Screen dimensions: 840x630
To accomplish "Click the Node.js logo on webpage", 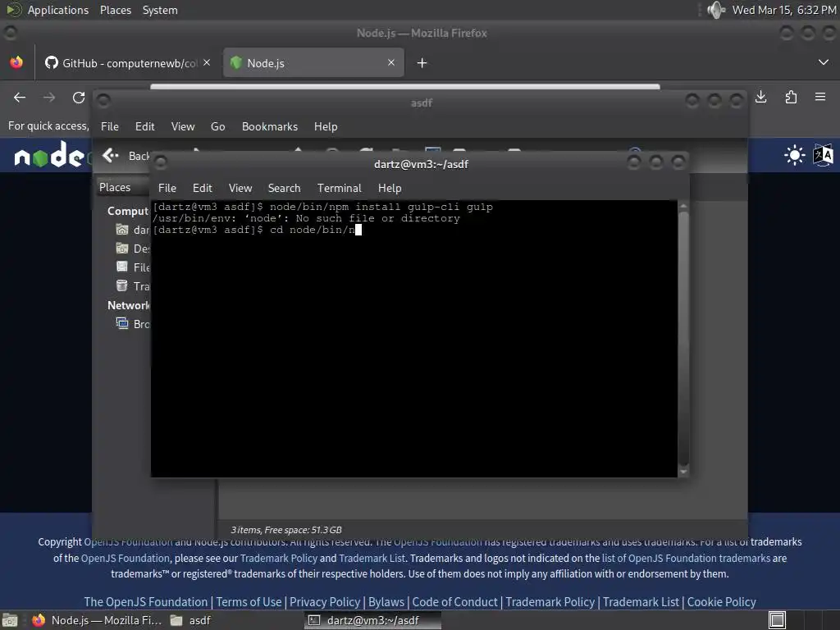I will (x=49, y=155).
